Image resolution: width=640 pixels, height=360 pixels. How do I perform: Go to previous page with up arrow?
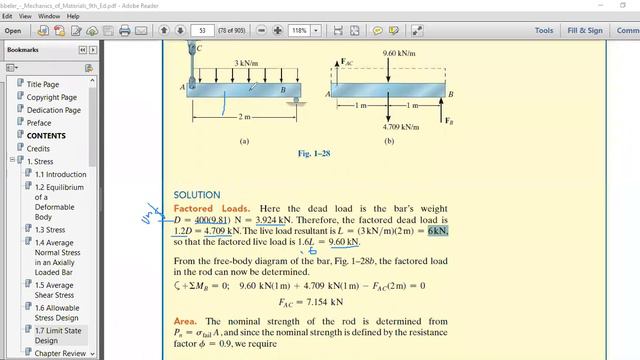[x=164, y=31]
